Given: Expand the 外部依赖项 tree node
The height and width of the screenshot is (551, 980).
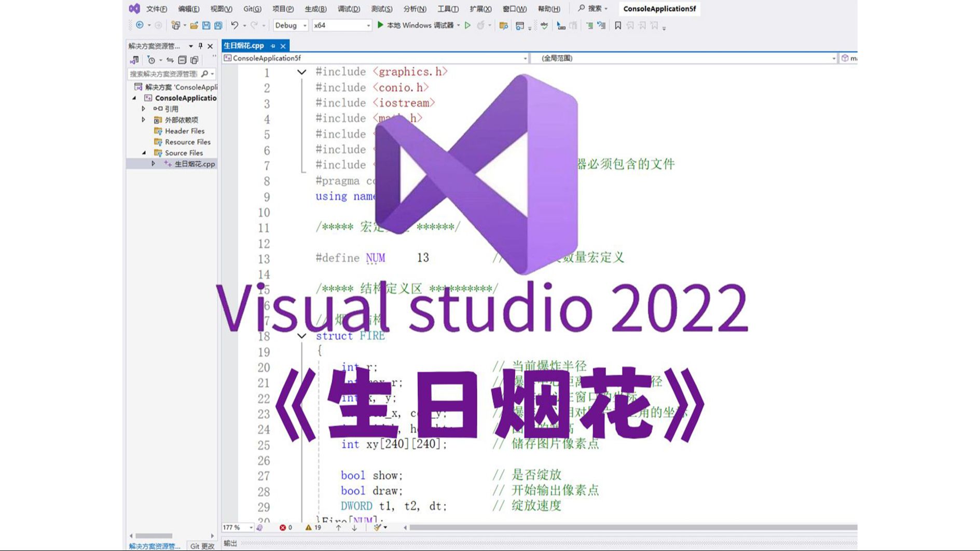Looking at the screenshot, I should pyautogui.click(x=144, y=120).
